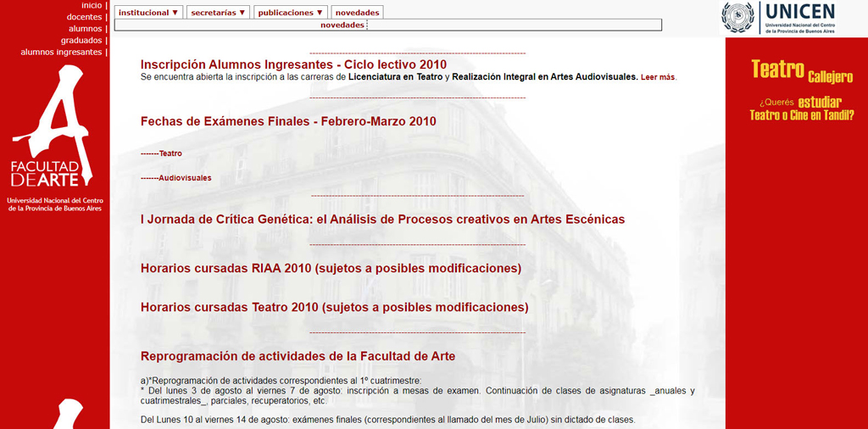Expand the secretarías dropdown menu
Viewport: 868px width, 429px height.
point(218,12)
